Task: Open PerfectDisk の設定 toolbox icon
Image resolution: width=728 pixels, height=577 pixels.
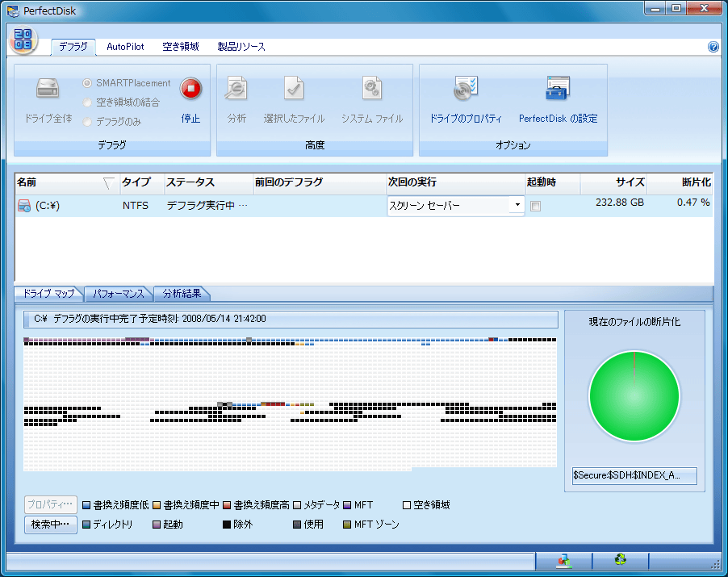Action: click(x=558, y=88)
